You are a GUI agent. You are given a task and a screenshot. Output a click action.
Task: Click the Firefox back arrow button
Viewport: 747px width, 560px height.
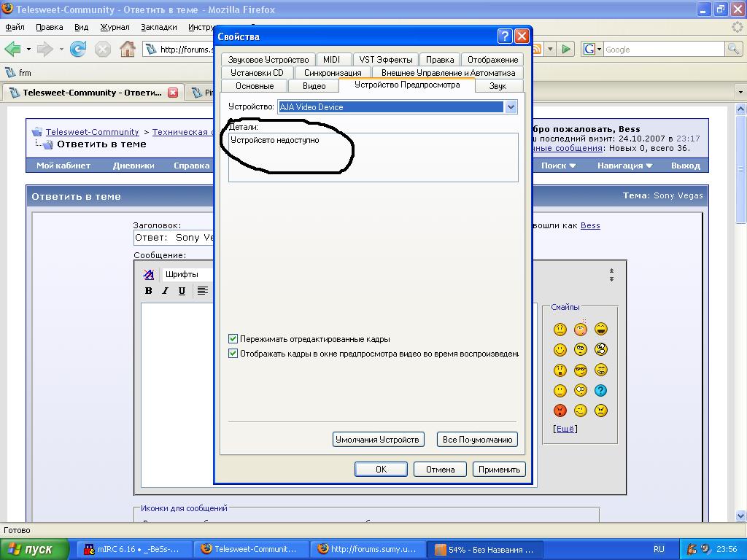coord(12,50)
